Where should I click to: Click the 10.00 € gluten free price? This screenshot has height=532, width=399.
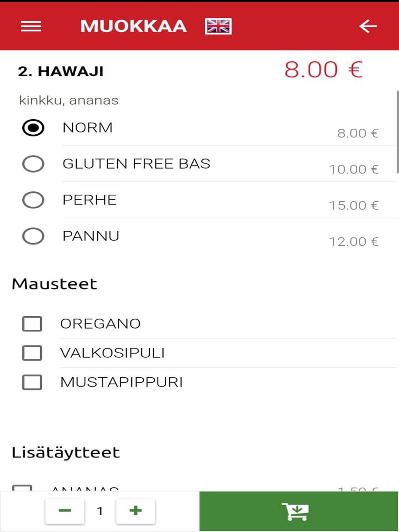354,169
